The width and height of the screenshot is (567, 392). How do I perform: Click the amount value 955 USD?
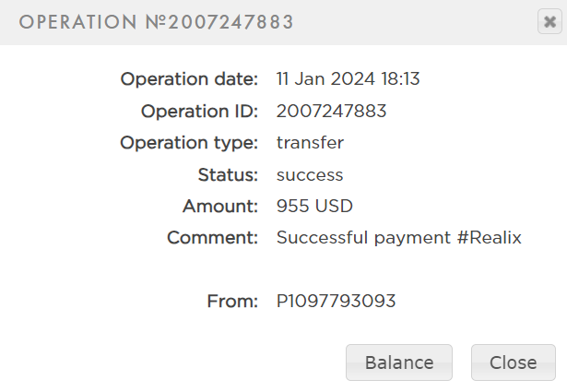point(314,207)
